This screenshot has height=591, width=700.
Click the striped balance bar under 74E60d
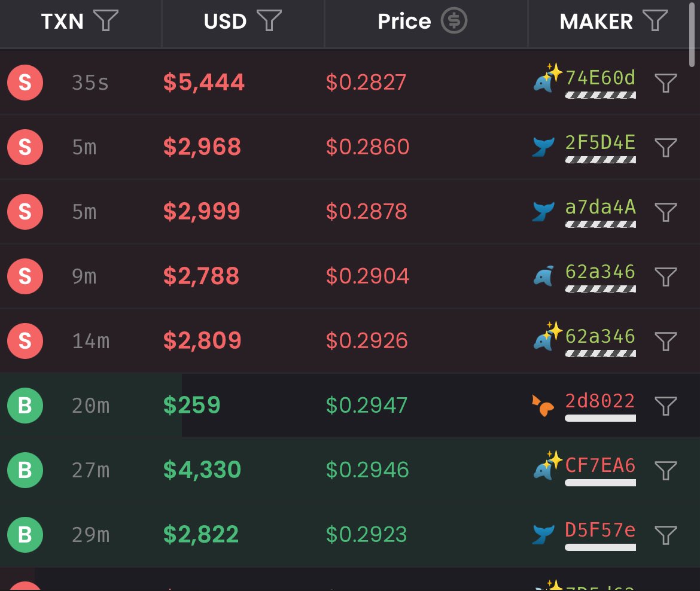click(601, 95)
